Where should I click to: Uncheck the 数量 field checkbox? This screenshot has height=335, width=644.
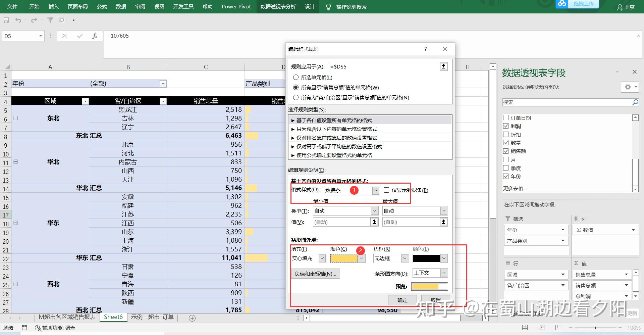pyautogui.click(x=506, y=143)
